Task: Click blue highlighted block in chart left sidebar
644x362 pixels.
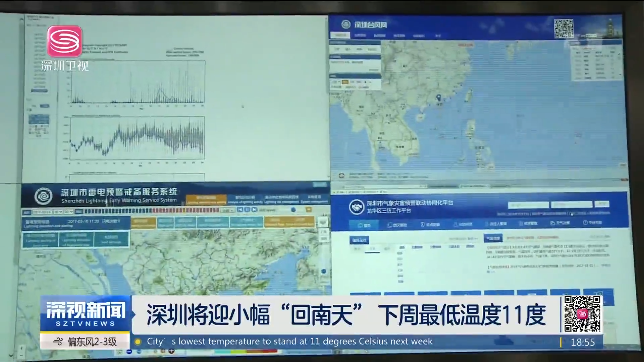Action: pyautogui.click(x=39, y=119)
